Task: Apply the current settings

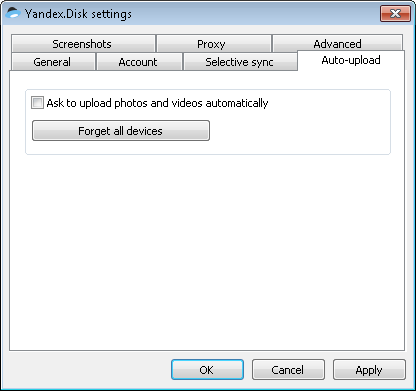Action: click(x=369, y=370)
